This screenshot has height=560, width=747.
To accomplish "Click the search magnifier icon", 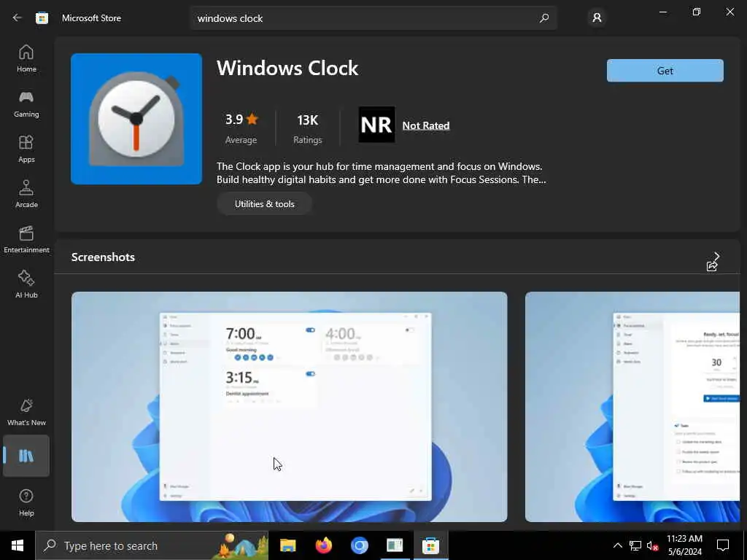I will [543, 18].
